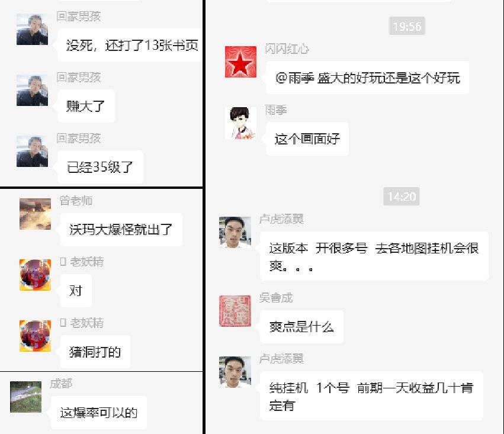504x434 pixels.
Task: Click the @雨季 mention message
Action: click(x=367, y=78)
